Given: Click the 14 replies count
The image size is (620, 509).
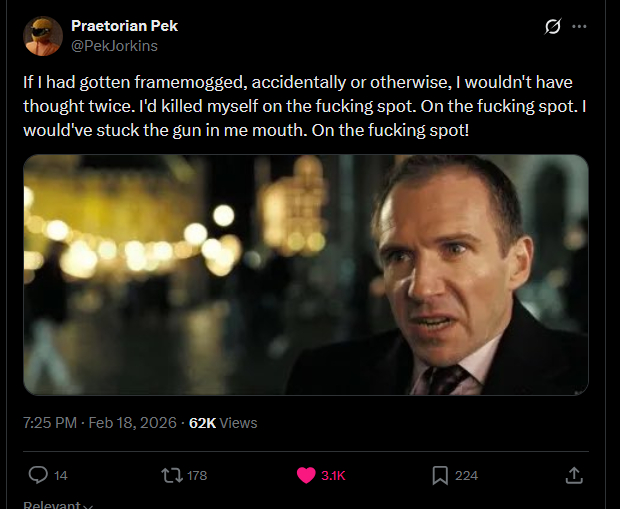Looking at the screenshot, I should click(x=61, y=476).
